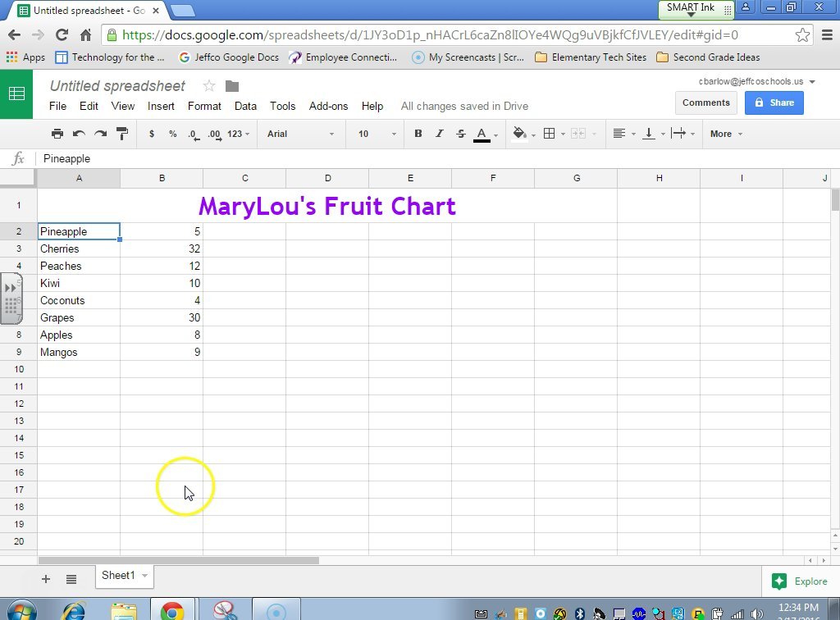Toggle strikethrough formatting
The width and height of the screenshot is (840, 620).
pyautogui.click(x=460, y=133)
